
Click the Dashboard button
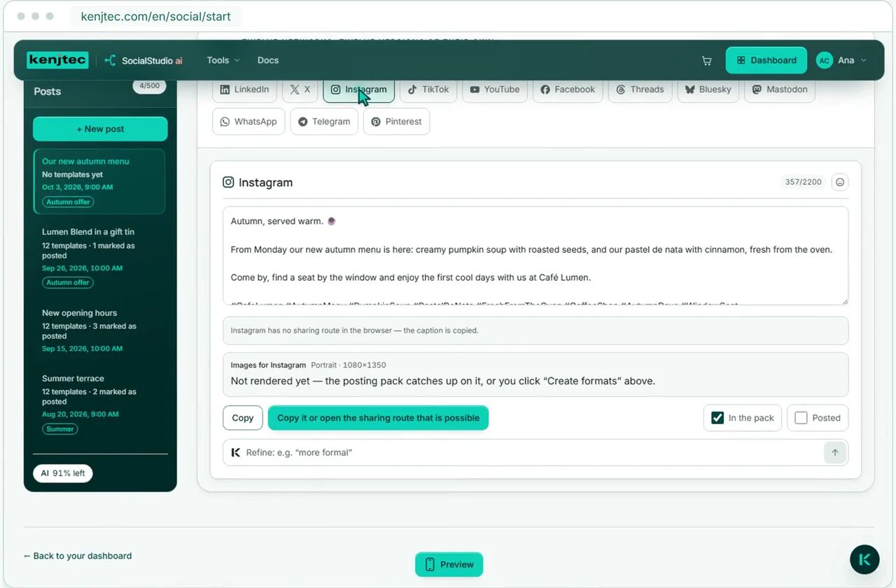766,61
